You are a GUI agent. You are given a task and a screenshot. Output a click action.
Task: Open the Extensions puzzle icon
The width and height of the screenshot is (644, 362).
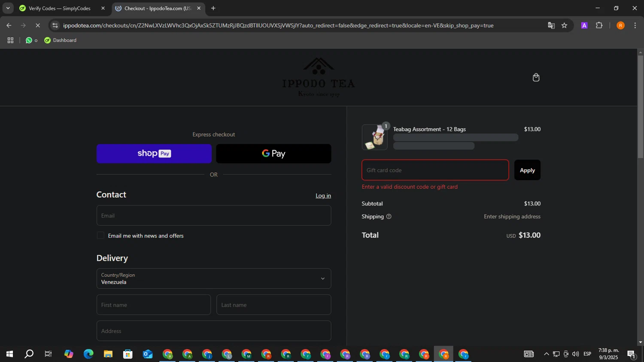(x=599, y=25)
